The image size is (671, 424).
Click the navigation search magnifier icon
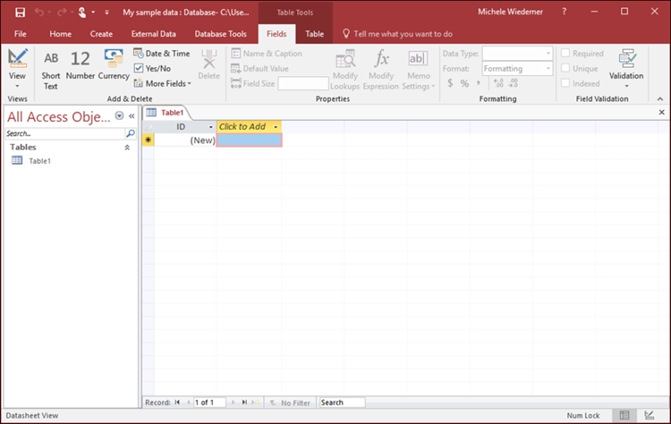(x=130, y=133)
